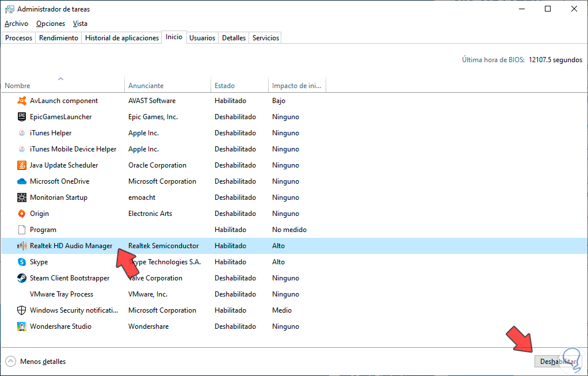Open the Opciones menu
The image size is (588, 376).
point(51,24)
